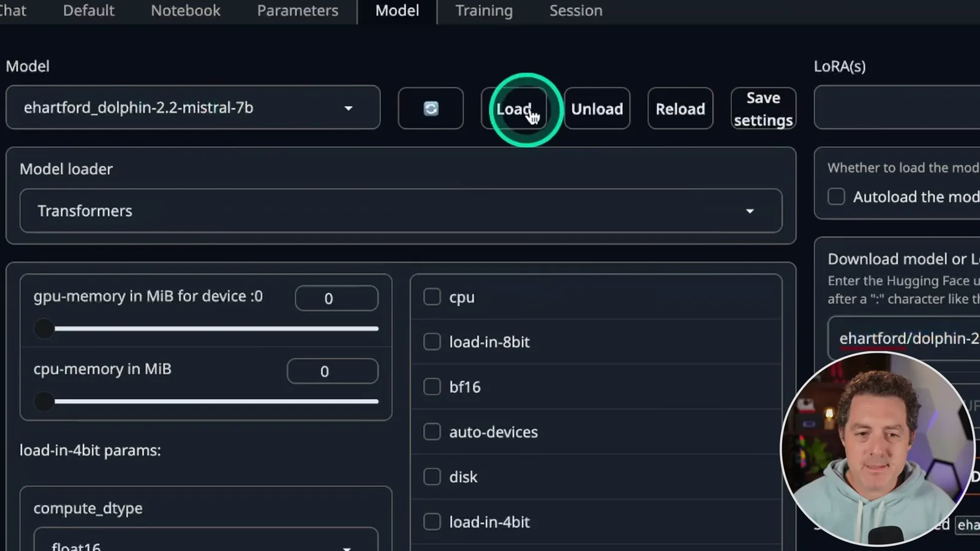The image size is (980, 551).
Task: Open the Chat tab
Action: click(13, 10)
